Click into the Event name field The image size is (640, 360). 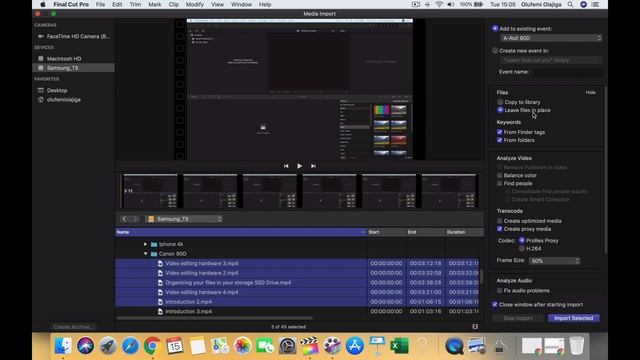coord(567,72)
